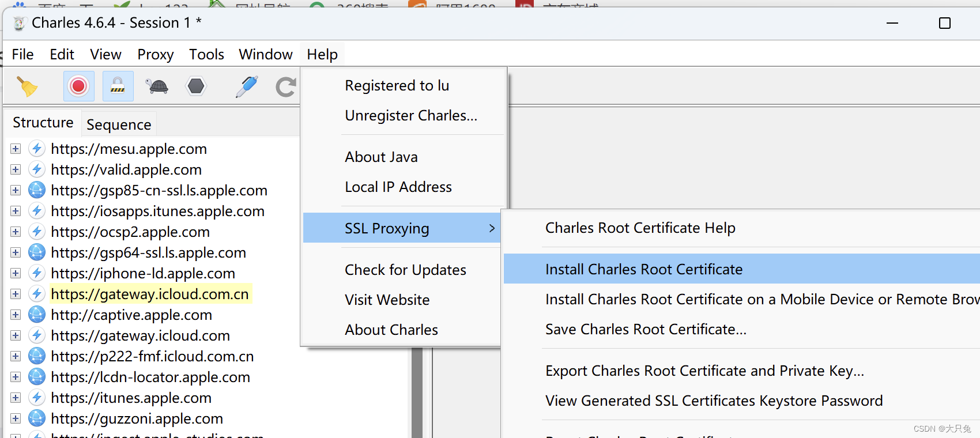The width and height of the screenshot is (980, 438).
Task: Expand SSL Proxying submenu arrow
Action: pos(492,228)
